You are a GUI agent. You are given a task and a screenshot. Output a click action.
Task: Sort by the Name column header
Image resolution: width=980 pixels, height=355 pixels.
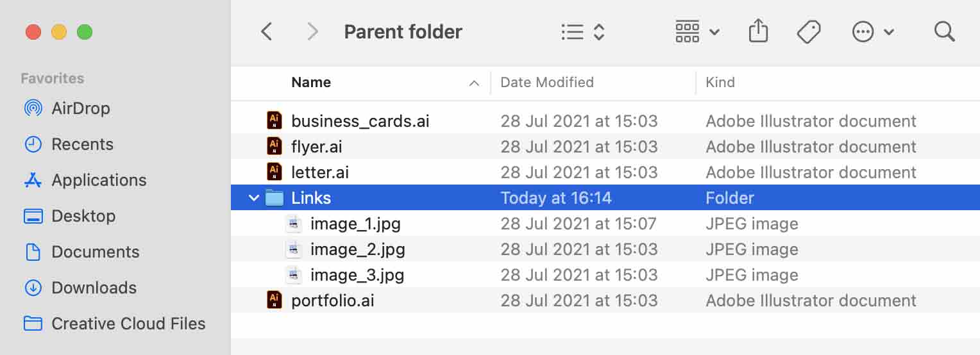311,82
